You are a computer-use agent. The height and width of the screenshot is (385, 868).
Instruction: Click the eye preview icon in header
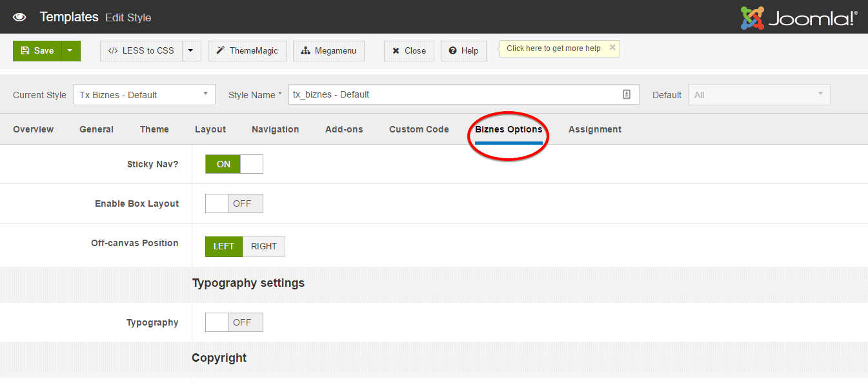(19, 17)
